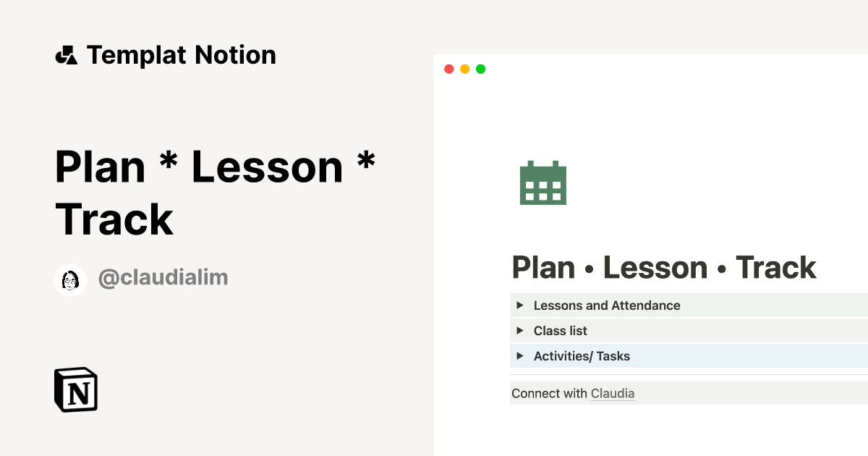
Task: Click the green traffic light button
Action: point(480,68)
